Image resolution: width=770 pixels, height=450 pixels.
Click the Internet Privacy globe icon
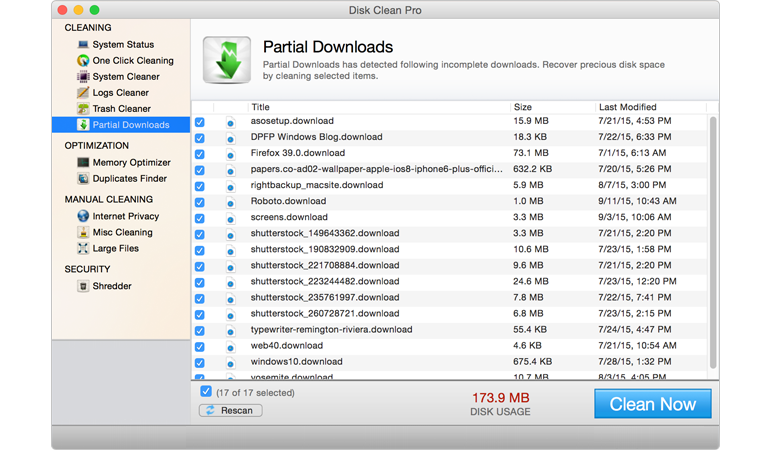tap(83, 216)
